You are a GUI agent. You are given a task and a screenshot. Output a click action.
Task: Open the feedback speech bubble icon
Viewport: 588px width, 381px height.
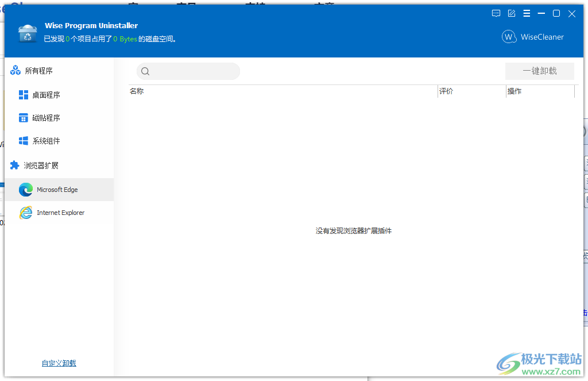click(x=496, y=13)
